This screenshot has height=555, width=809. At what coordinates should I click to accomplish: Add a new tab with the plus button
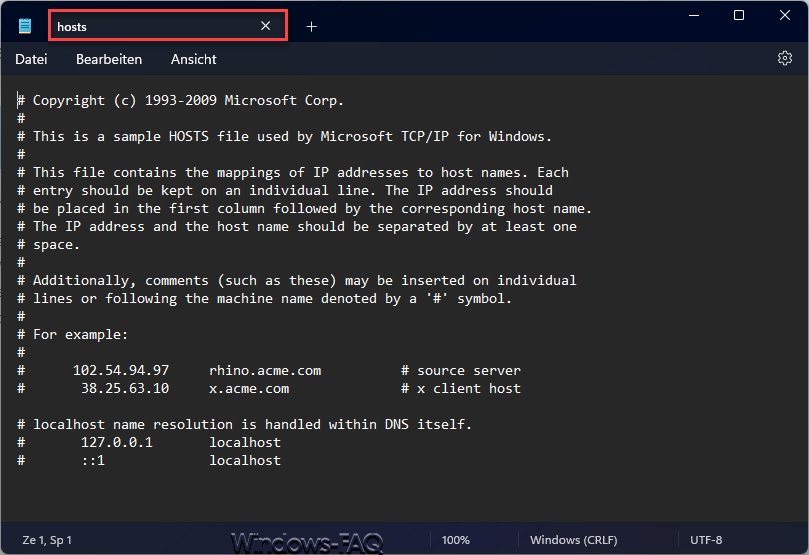coord(311,26)
